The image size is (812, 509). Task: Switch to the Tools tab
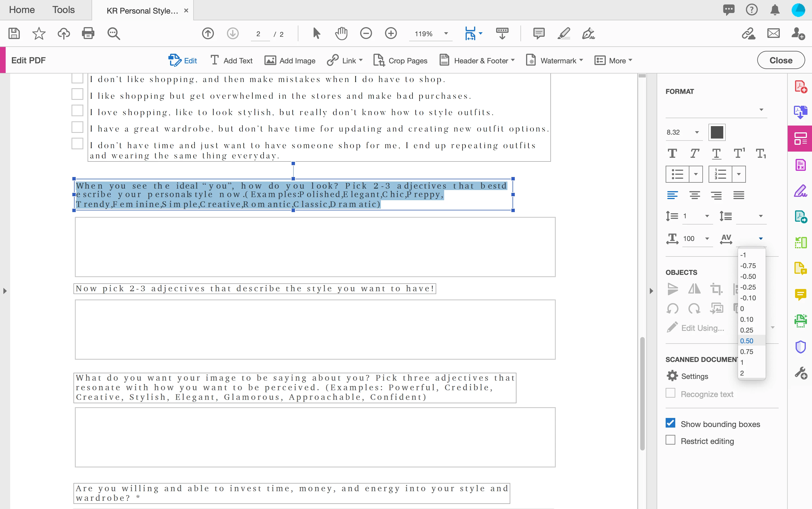(63, 10)
